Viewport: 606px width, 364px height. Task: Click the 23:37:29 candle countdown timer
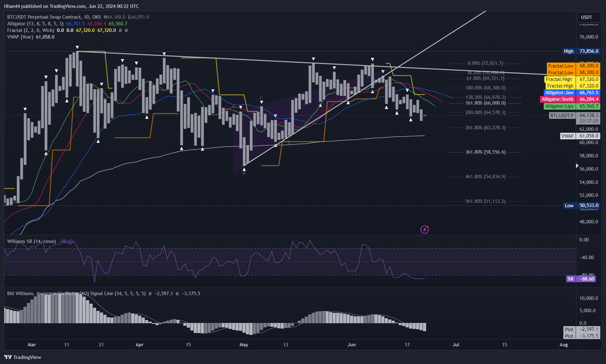[589, 121]
